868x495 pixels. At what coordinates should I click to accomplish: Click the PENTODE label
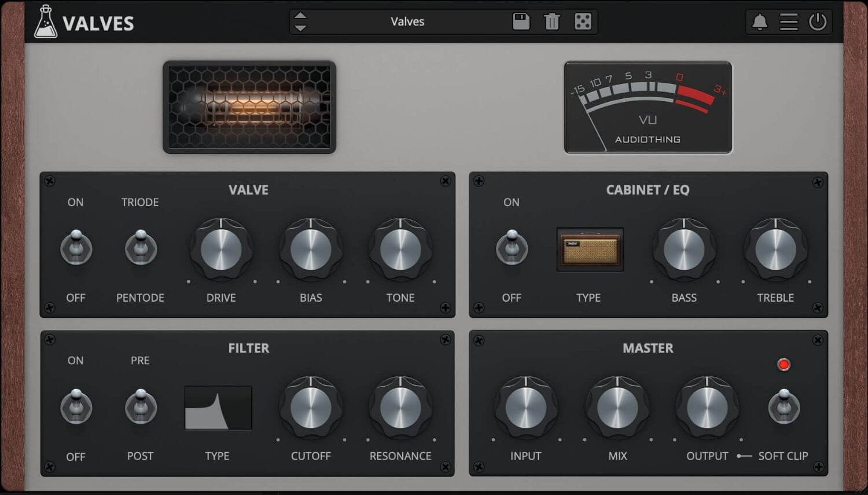coord(140,298)
